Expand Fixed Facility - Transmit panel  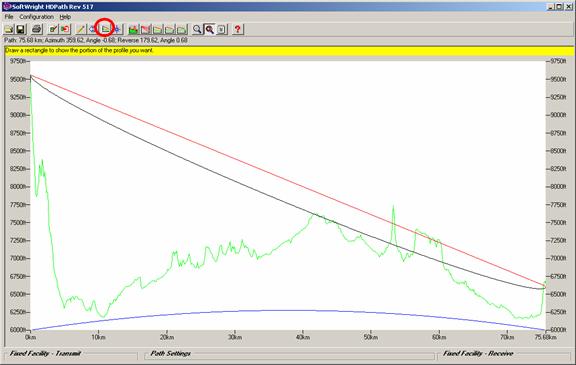coord(45,353)
